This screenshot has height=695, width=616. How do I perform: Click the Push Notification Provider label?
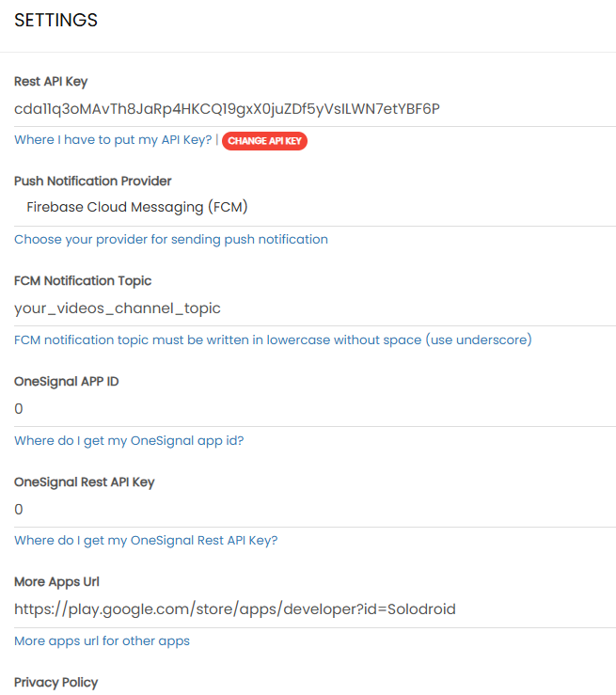click(93, 181)
